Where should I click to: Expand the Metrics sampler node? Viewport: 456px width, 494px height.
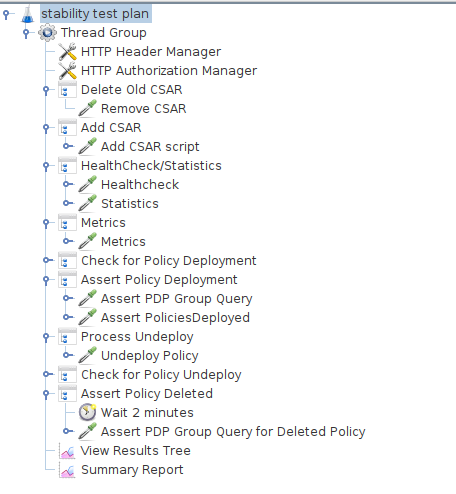(67, 241)
